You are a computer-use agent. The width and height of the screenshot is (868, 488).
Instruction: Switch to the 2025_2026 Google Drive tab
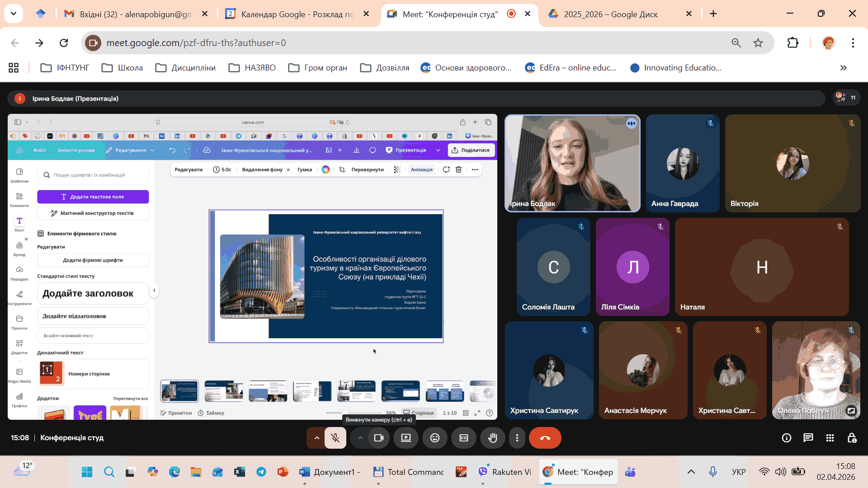[x=610, y=14]
